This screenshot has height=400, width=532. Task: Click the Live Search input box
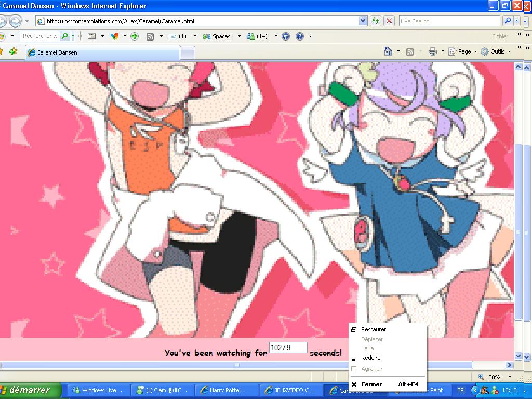click(x=449, y=21)
